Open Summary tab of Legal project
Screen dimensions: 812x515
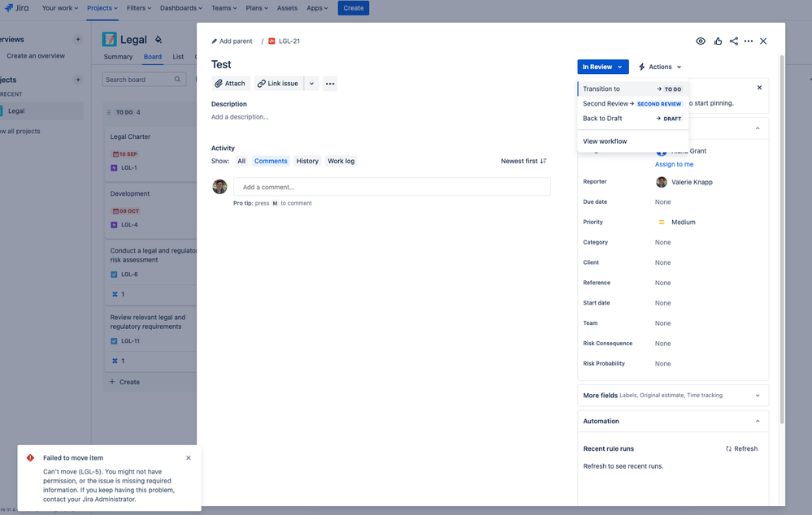click(118, 56)
